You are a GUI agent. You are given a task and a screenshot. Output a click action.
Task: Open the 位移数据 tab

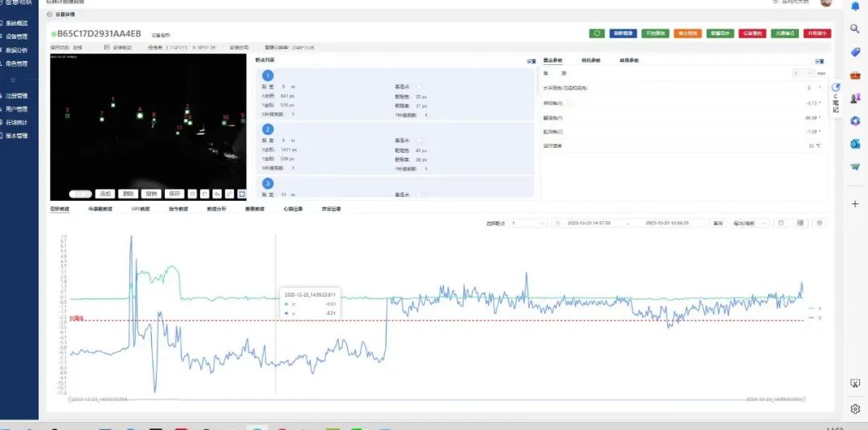pos(59,209)
